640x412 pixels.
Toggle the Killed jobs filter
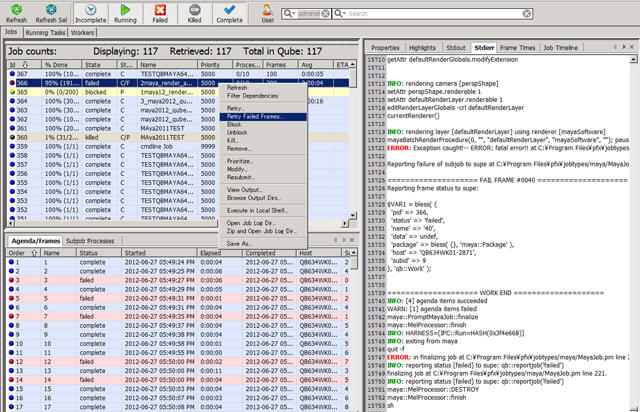195,13
